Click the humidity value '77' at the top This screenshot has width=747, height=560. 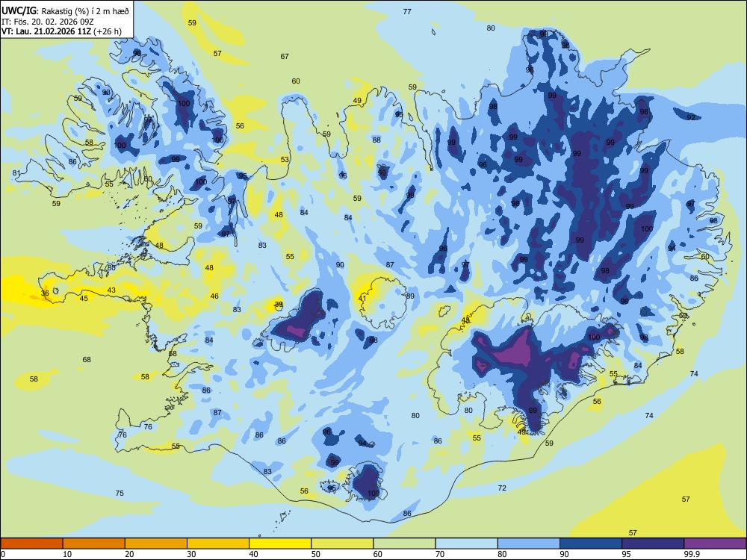407,11
